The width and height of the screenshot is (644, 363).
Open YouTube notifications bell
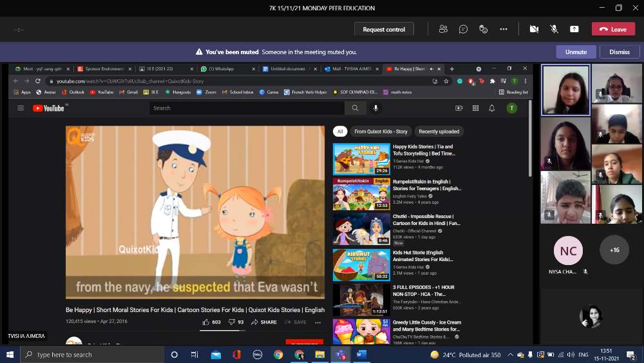point(491,108)
